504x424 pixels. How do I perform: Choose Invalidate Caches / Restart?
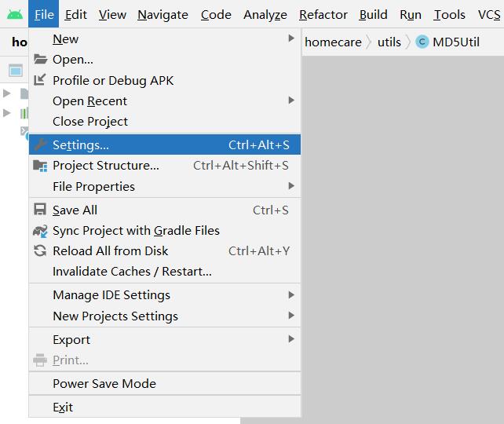click(132, 272)
